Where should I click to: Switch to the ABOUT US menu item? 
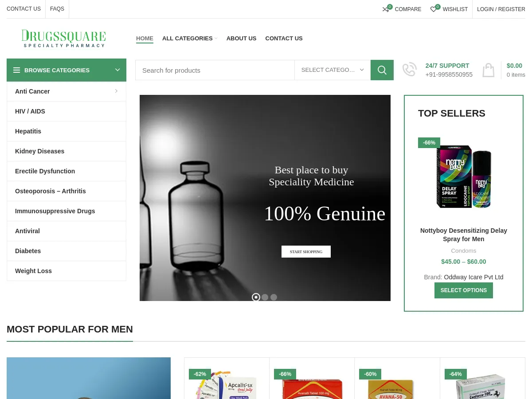point(241,39)
